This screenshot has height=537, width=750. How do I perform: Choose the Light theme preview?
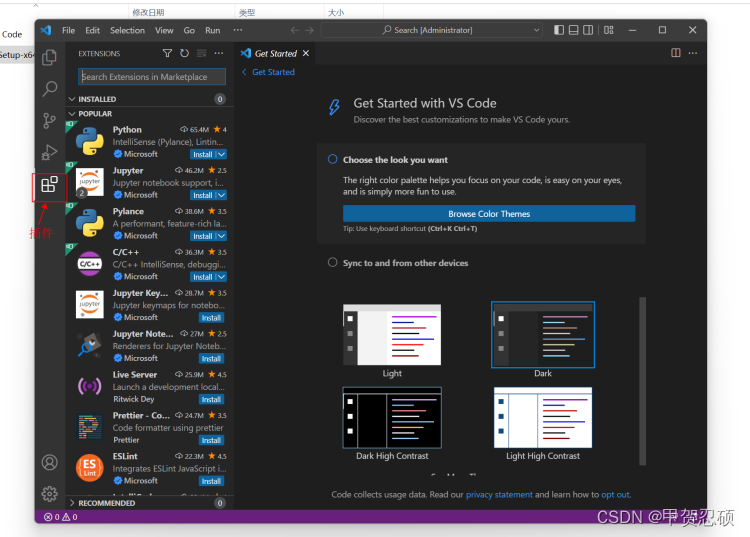point(392,335)
